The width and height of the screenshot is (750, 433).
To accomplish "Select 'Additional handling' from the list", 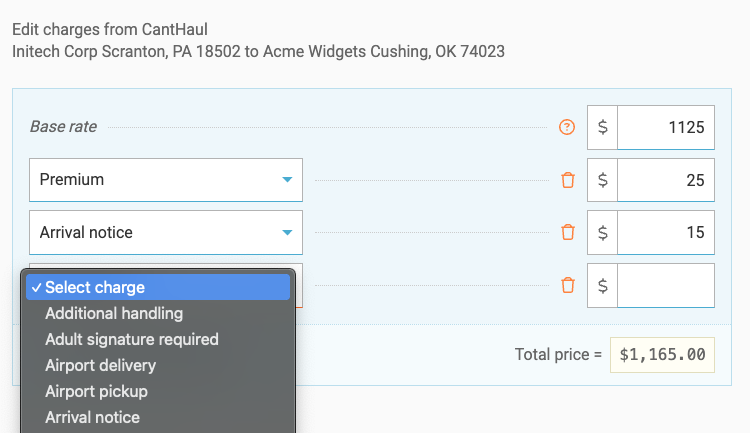I will tap(114, 313).
